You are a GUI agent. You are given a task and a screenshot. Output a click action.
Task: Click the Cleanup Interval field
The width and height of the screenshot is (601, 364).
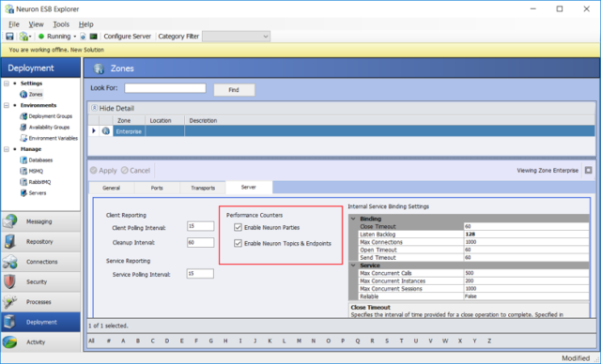click(200, 243)
